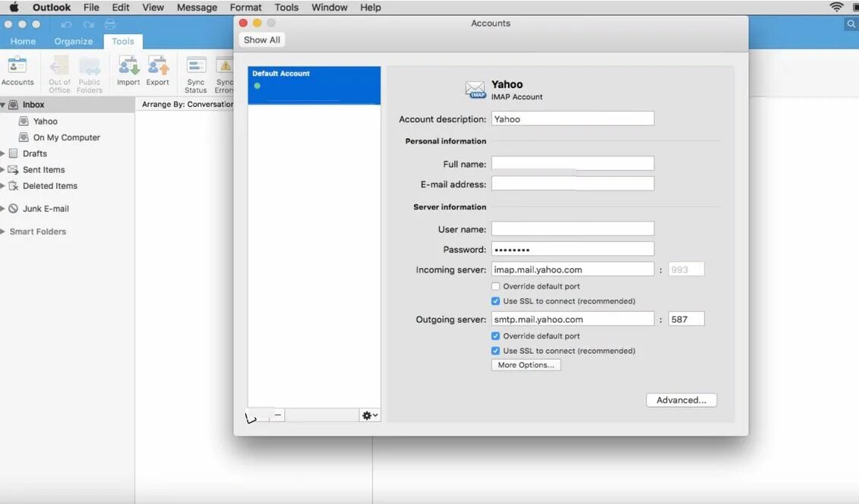Toggle outgoing Use SSL to connect checkbox
The height and width of the screenshot is (504, 859).
pyautogui.click(x=496, y=351)
